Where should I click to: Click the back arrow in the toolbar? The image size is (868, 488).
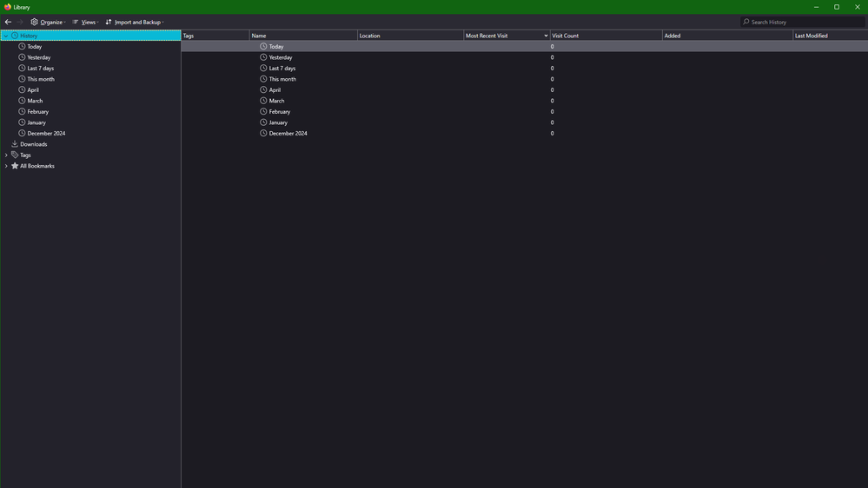point(8,22)
